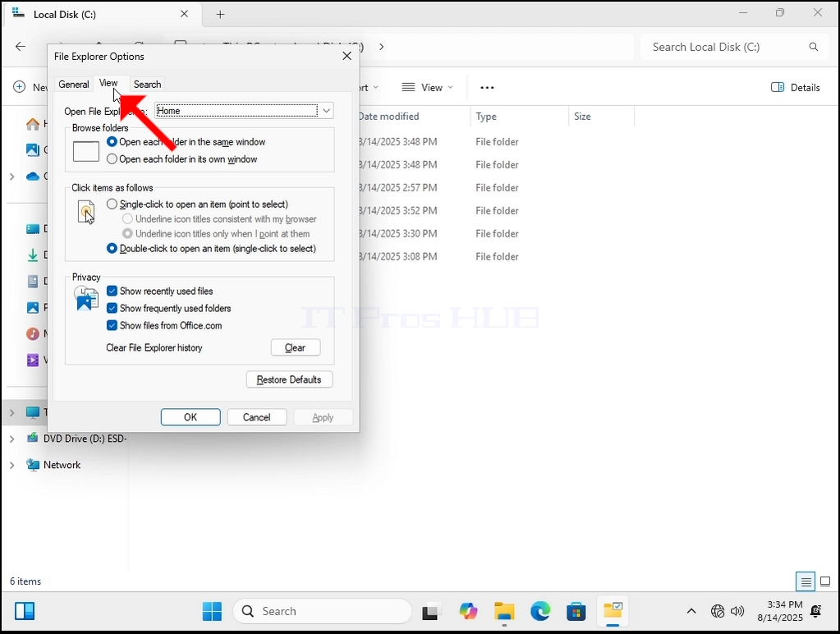Expand the This PC tree node chevron

(x=11, y=412)
